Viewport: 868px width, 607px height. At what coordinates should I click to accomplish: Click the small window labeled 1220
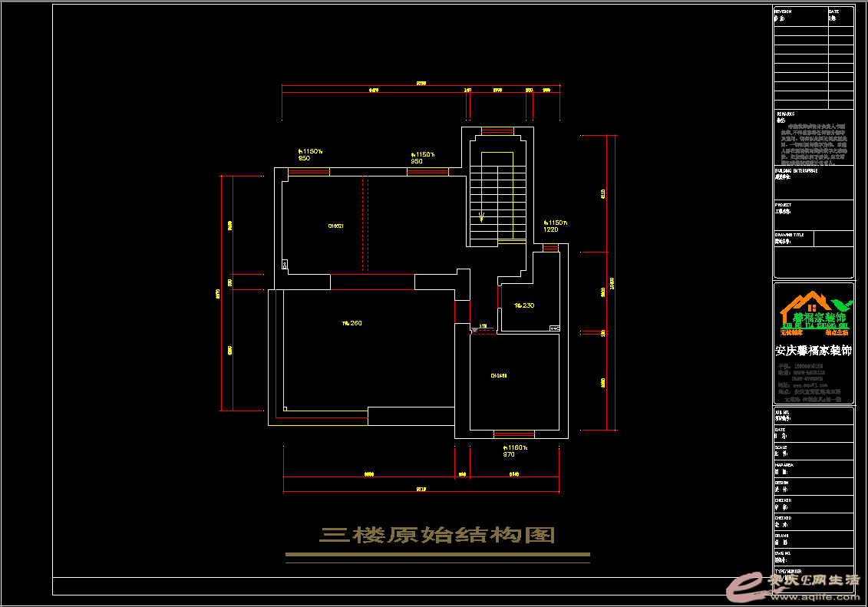click(550, 247)
